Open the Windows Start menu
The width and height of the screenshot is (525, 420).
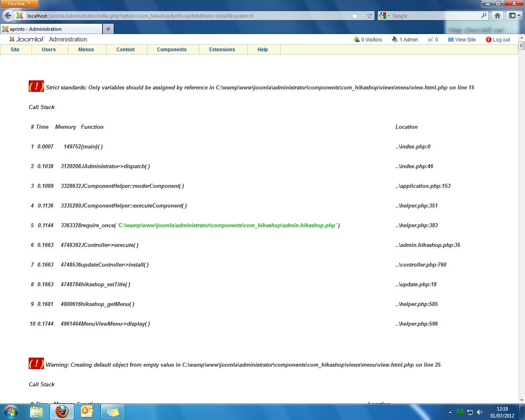11,412
